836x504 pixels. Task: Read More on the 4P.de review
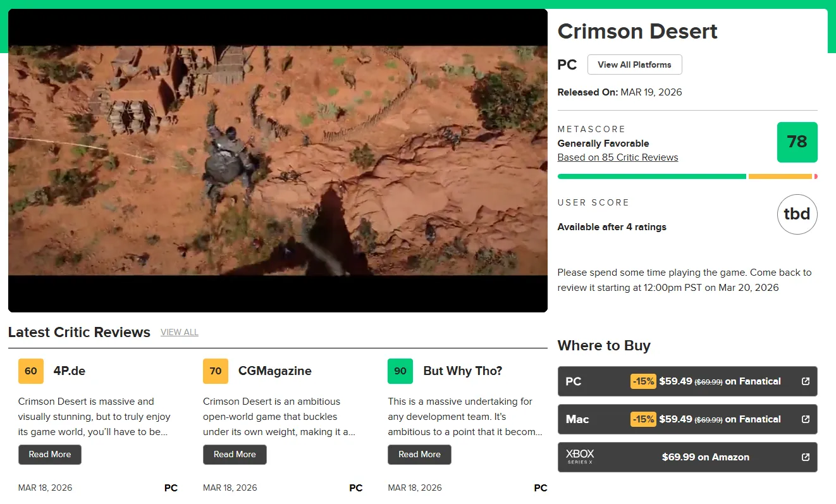coord(50,455)
